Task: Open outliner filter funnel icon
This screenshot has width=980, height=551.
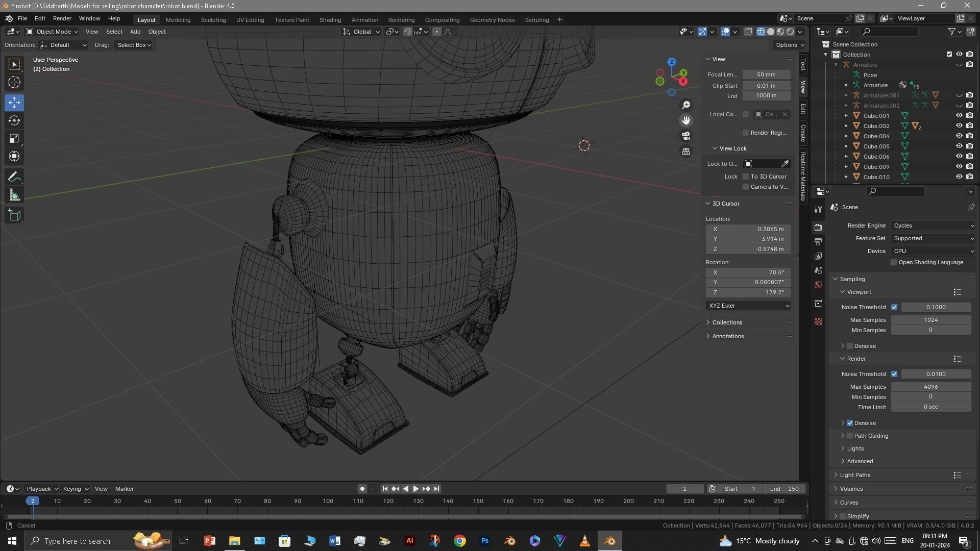Action: pos(952,32)
